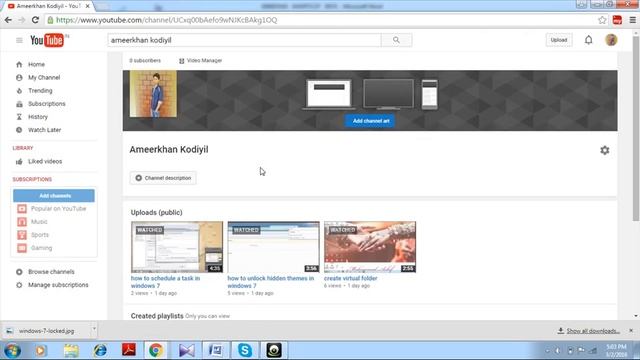Open the unlock hidden themes video thumbnail
This screenshot has width=640, height=360.
click(273, 247)
